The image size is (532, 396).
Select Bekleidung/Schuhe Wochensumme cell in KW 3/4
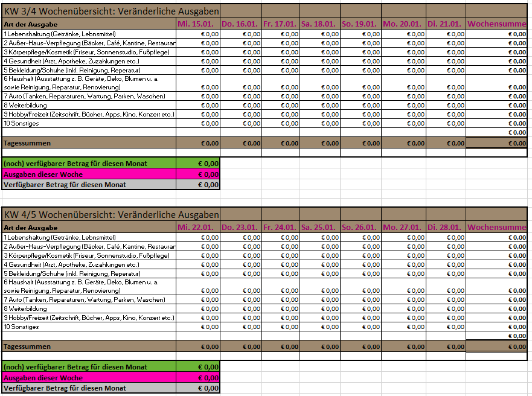(496, 71)
